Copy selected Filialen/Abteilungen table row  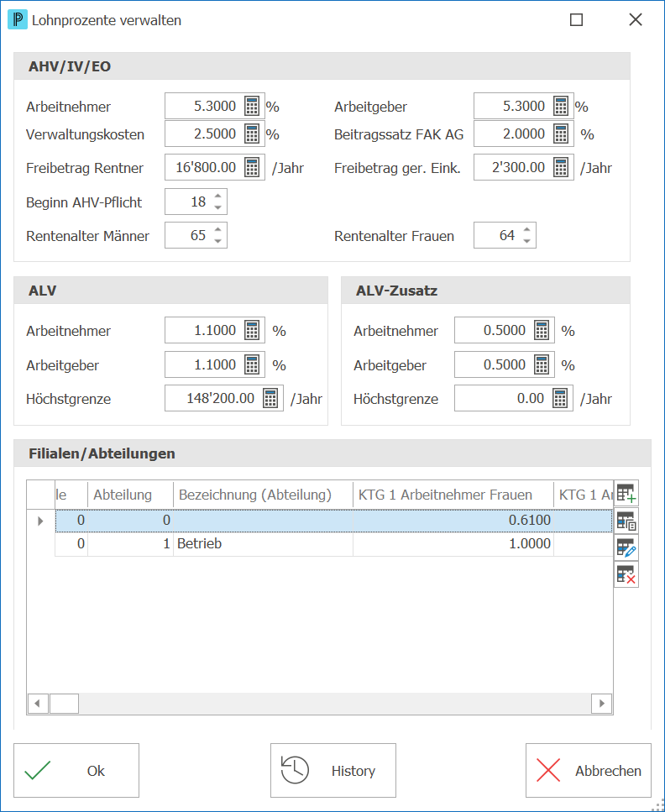pyautogui.click(x=626, y=521)
